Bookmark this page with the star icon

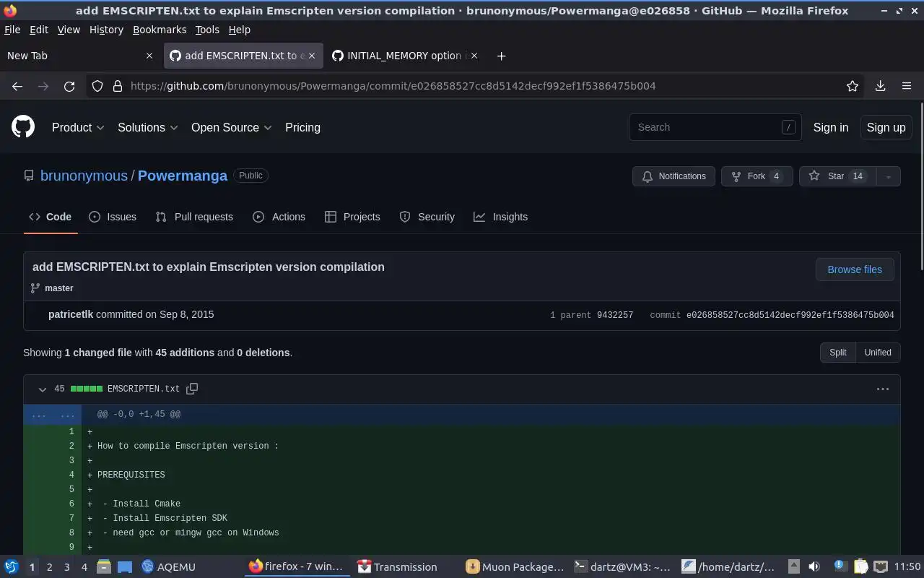[x=853, y=86]
